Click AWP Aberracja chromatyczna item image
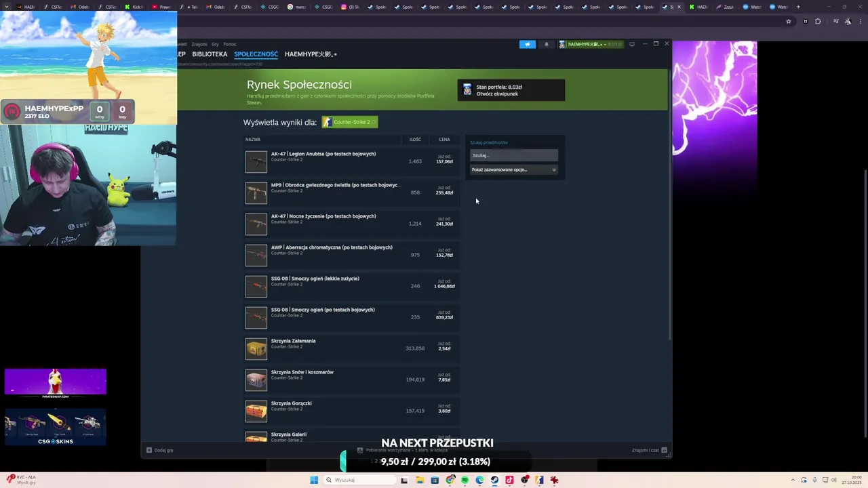Image resolution: width=868 pixels, height=488 pixels. pyautogui.click(x=256, y=256)
